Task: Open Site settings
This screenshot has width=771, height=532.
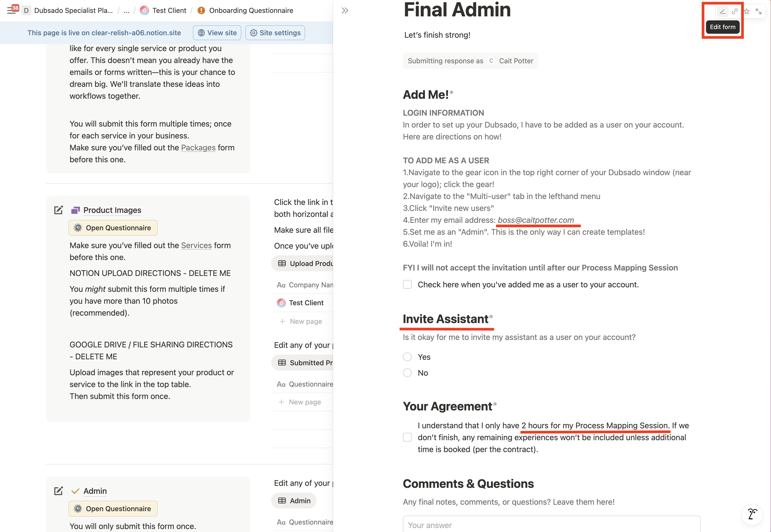Action: pyautogui.click(x=275, y=33)
